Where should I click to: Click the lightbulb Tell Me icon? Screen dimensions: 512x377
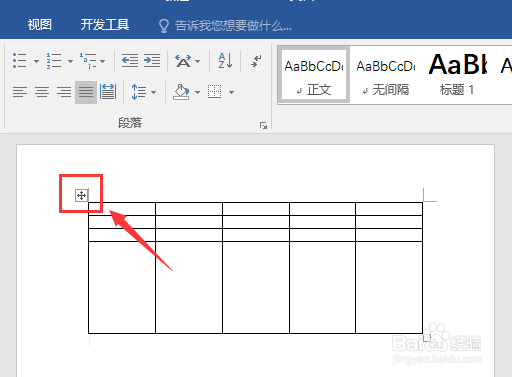click(x=164, y=26)
